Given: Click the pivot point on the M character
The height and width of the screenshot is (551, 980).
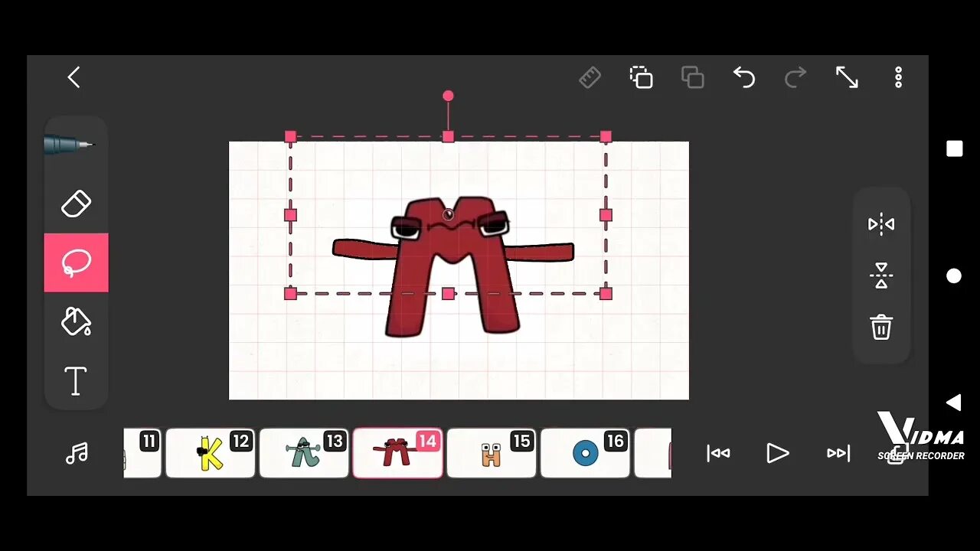Looking at the screenshot, I should 449,215.
